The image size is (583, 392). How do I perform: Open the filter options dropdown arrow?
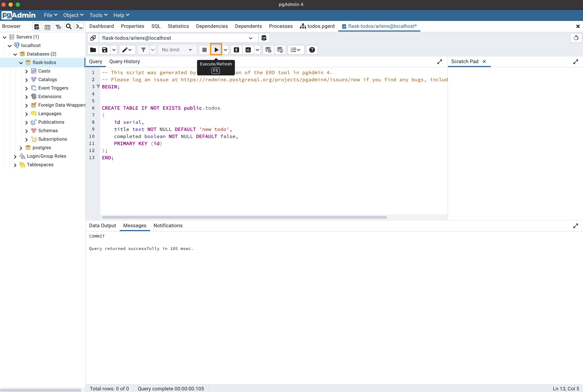tap(152, 50)
